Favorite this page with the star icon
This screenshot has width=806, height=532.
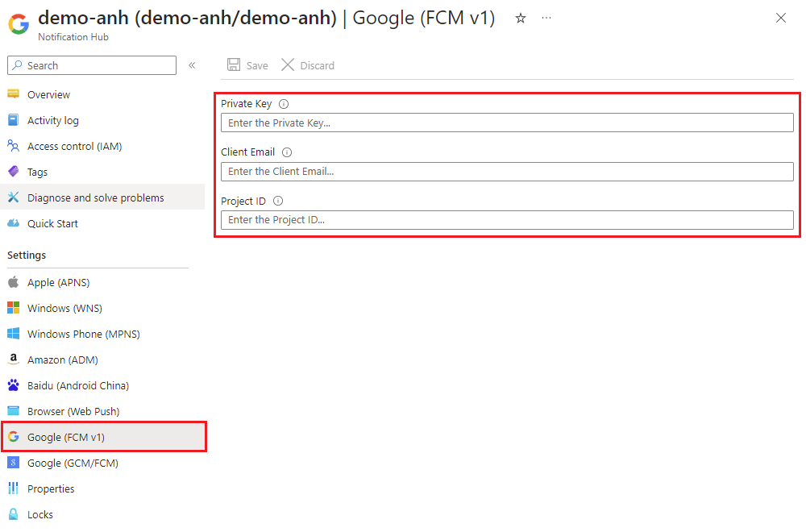coord(521,19)
